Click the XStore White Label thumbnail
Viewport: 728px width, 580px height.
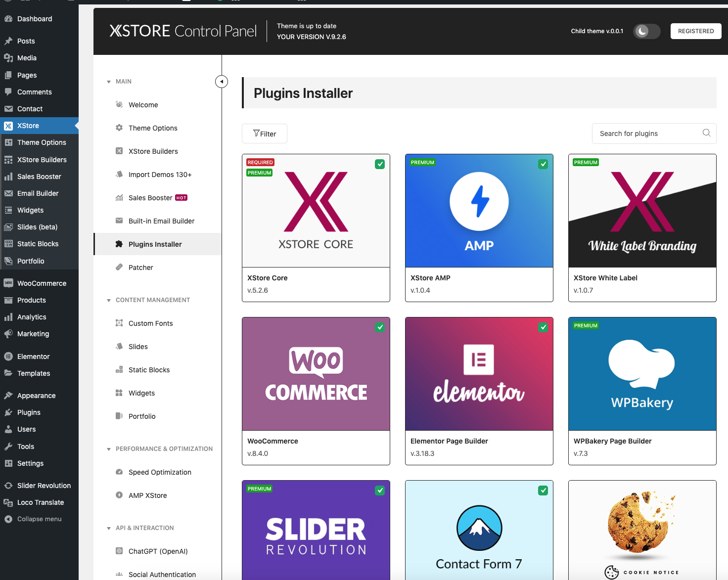pyautogui.click(x=642, y=211)
